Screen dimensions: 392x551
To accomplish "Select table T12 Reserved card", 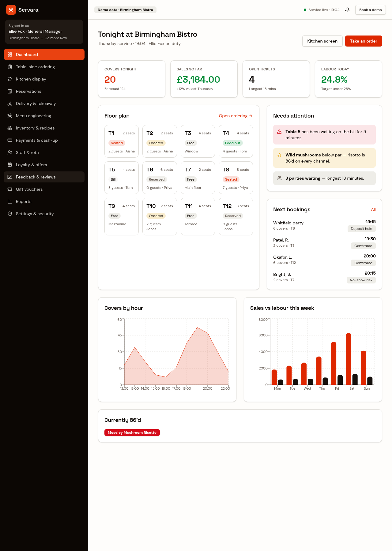I will click(x=236, y=216).
